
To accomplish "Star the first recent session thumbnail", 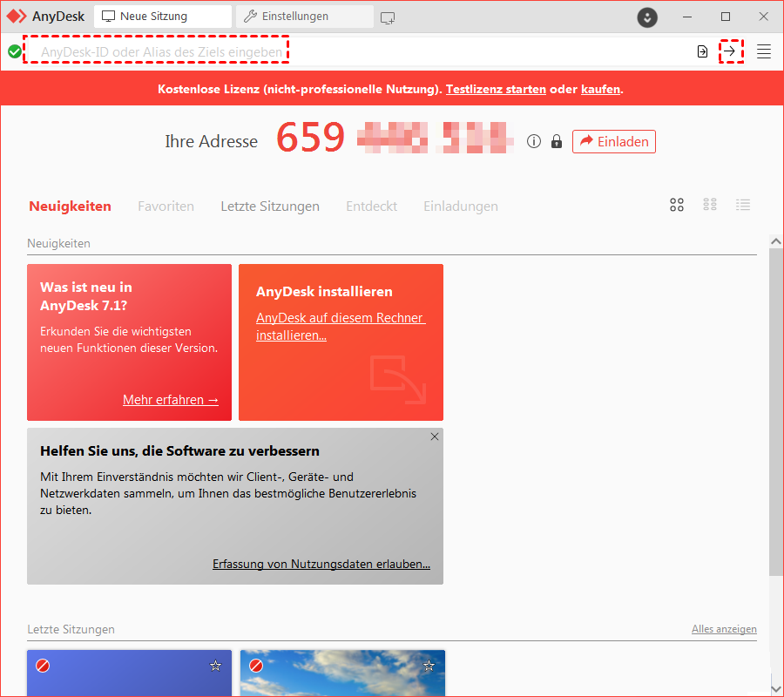I will [215, 666].
